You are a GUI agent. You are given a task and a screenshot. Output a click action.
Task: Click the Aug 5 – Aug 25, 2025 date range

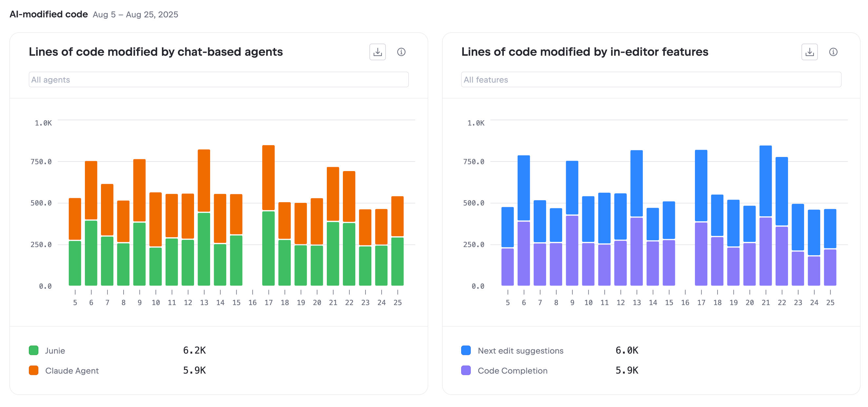pos(135,14)
